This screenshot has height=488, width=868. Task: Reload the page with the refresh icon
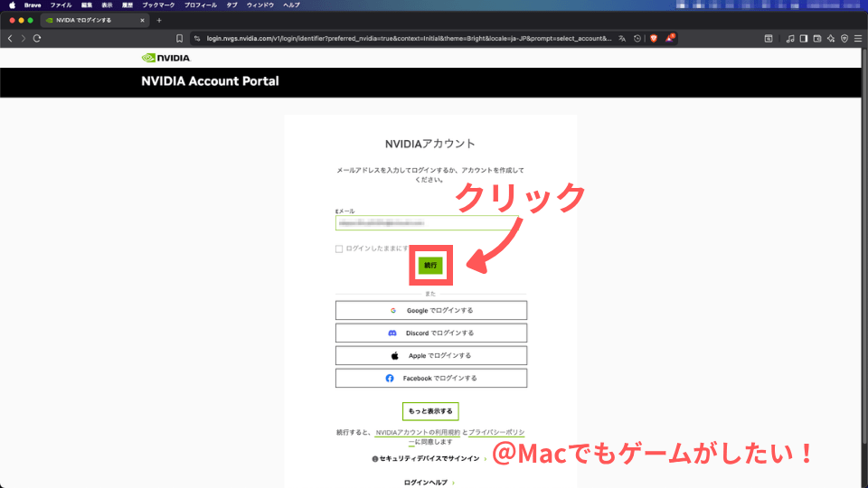pos(37,39)
